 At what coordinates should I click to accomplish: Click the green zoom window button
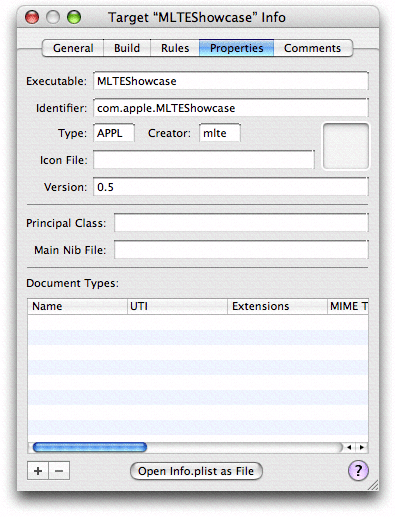(74, 17)
